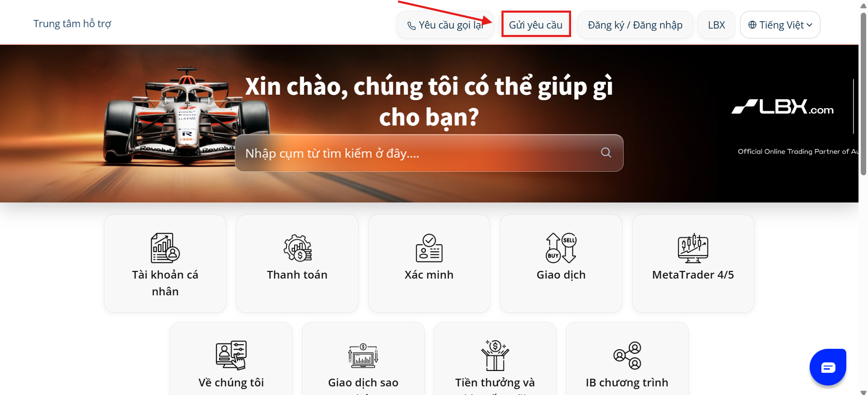The image size is (868, 395).
Task: Click the LBX.com banner logo
Action: pos(782,107)
